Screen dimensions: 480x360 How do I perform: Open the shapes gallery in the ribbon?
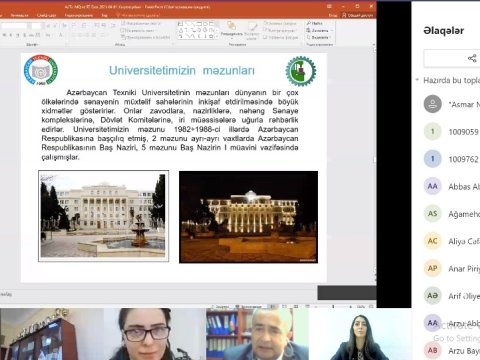(x=197, y=30)
